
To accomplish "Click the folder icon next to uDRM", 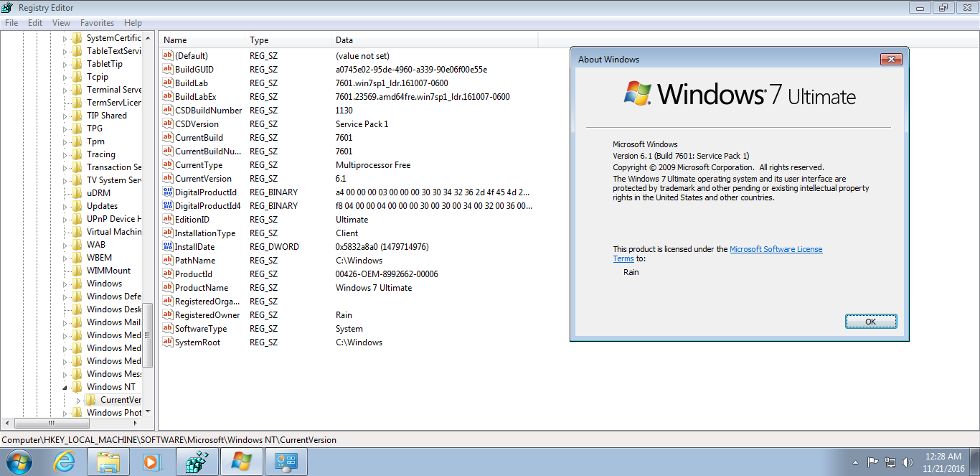I will point(77,193).
